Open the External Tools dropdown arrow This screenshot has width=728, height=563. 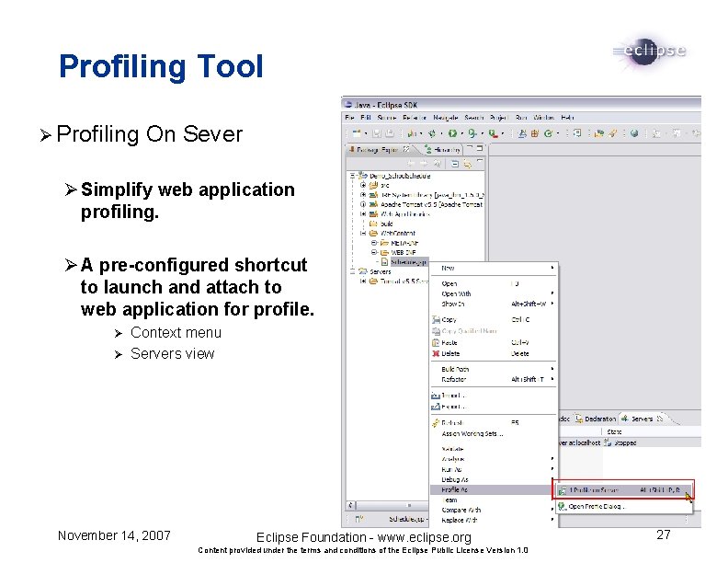[x=503, y=133]
